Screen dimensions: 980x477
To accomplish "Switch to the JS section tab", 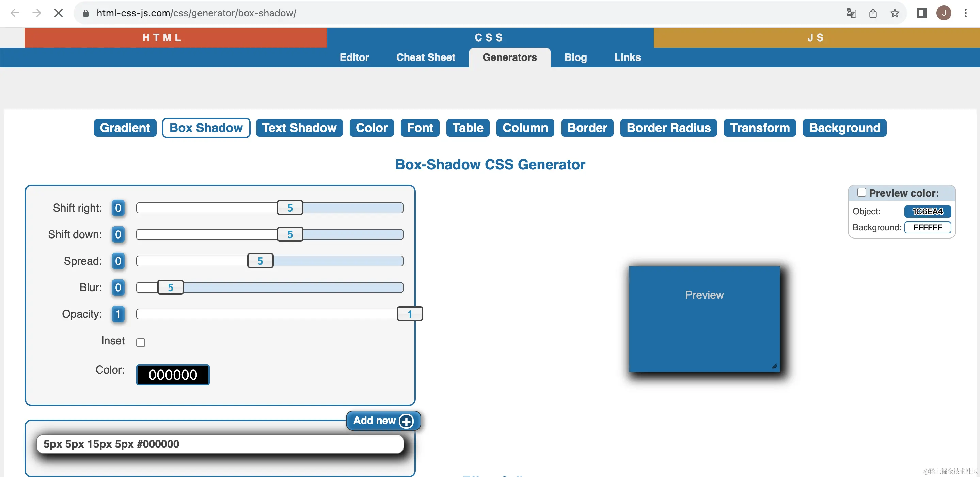I will pyautogui.click(x=816, y=38).
